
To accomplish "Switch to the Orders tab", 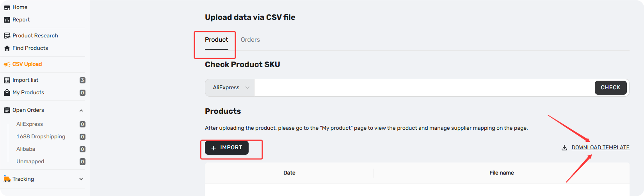I will point(250,40).
